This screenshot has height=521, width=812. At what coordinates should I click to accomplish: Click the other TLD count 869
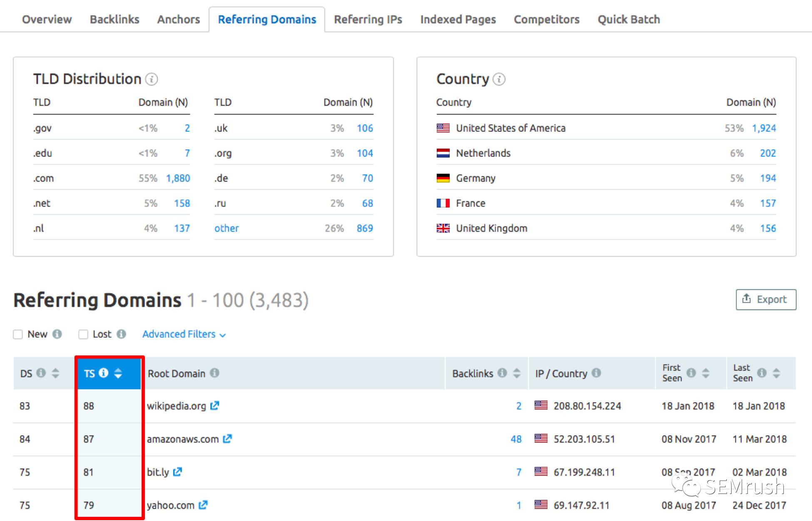tap(365, 228)
